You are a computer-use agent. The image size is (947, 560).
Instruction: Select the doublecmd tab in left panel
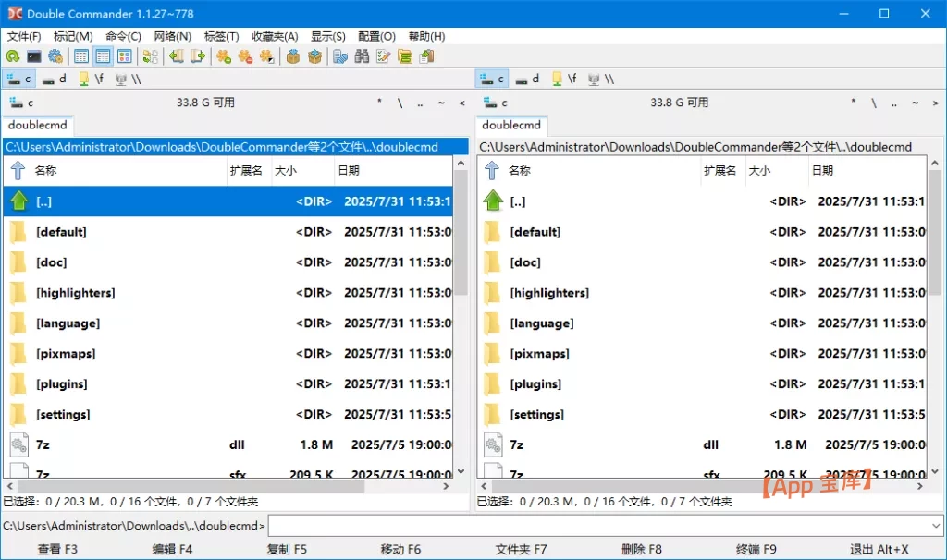(39, 125)
